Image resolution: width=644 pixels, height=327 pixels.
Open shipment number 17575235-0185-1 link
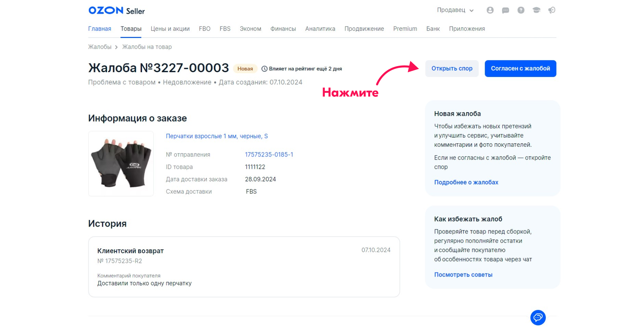(x=269, y=155)
